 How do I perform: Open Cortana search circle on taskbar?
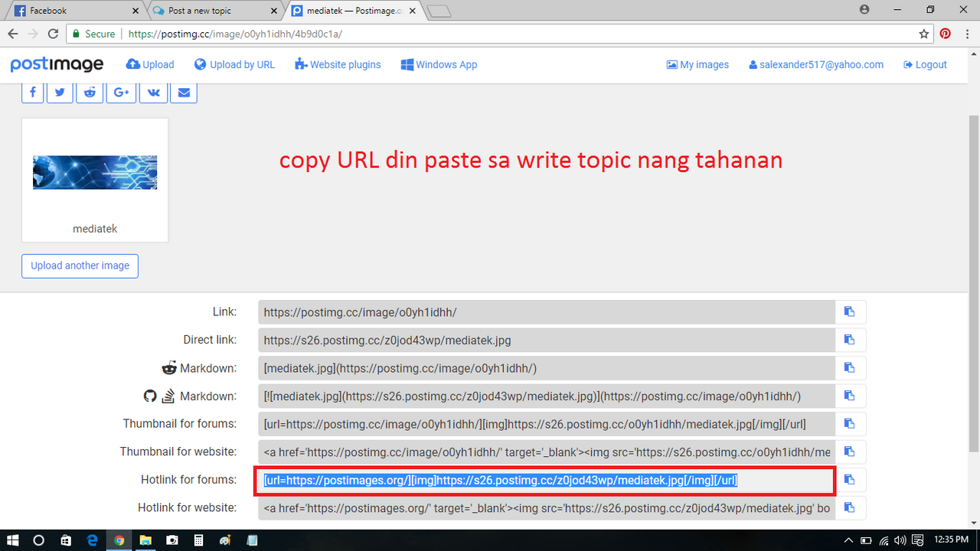(x=39, y=540)
